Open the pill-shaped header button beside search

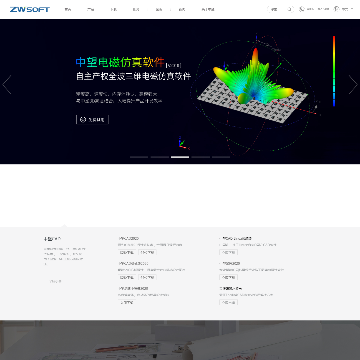(x=273, y=9)
